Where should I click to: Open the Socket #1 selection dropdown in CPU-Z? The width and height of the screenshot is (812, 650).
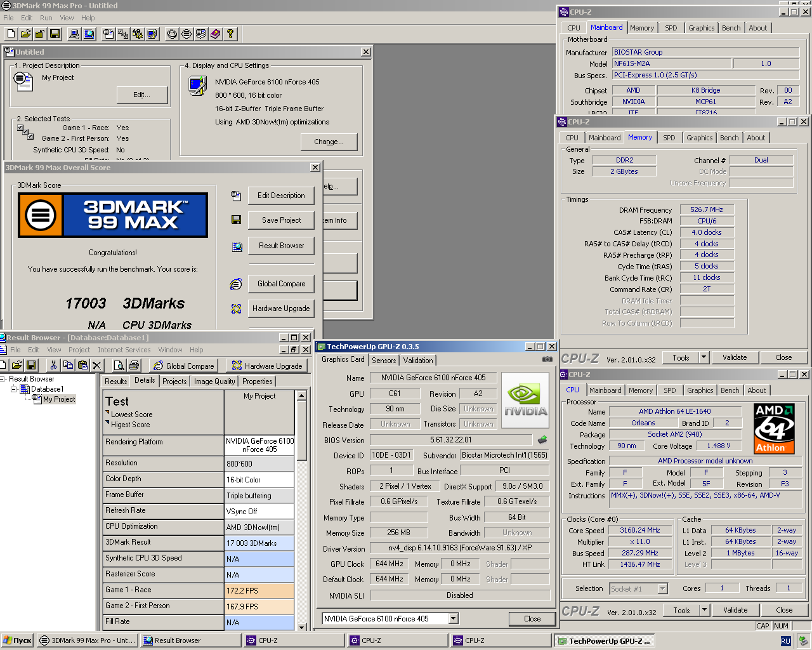[x=662, y=588]
